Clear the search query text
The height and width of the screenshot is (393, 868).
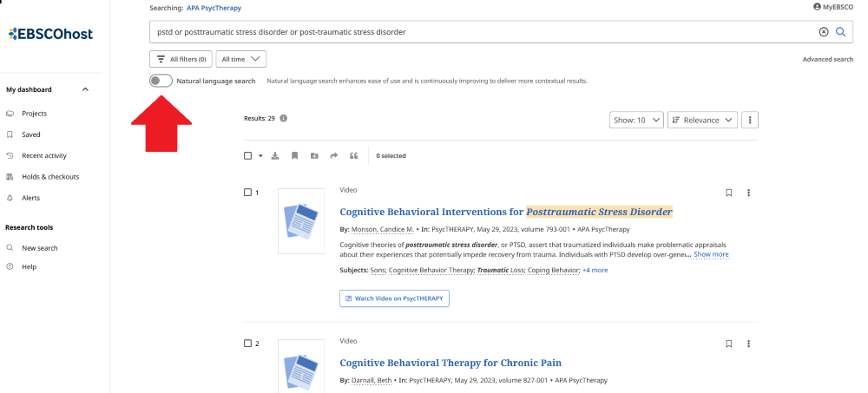[x=824, y=32]
